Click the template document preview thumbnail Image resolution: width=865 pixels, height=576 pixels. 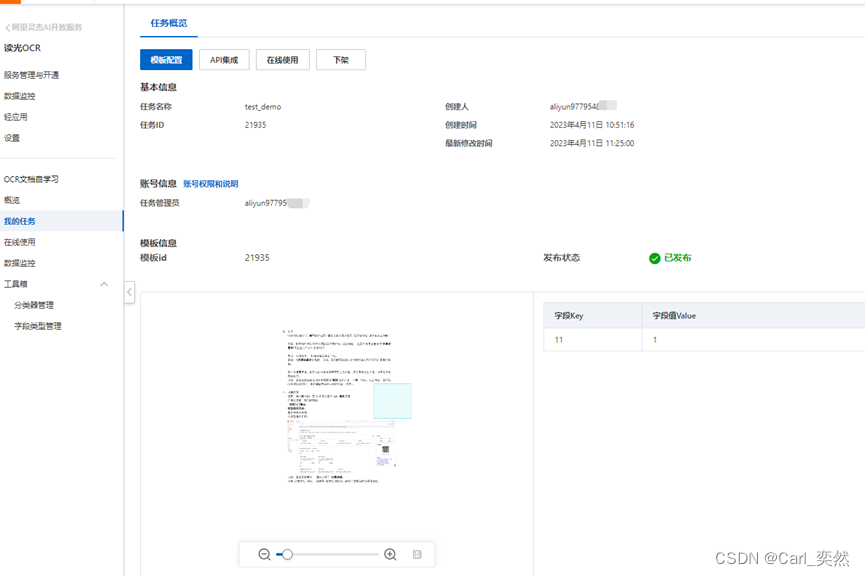[339, 407]
